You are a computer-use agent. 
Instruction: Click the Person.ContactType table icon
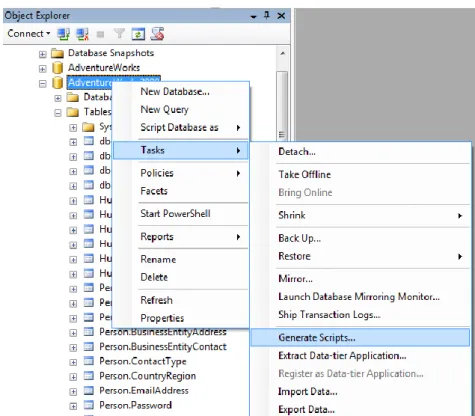tap(88, 361)
